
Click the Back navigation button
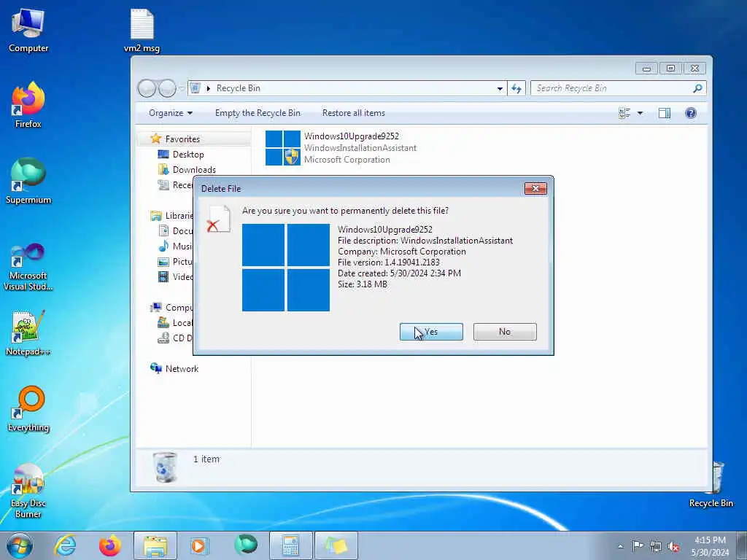147,88
